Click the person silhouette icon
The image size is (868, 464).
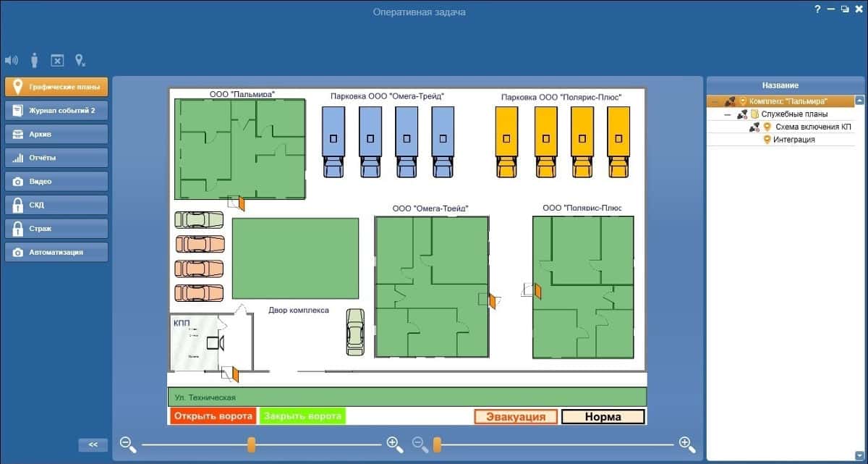click(x=34, y=60)
